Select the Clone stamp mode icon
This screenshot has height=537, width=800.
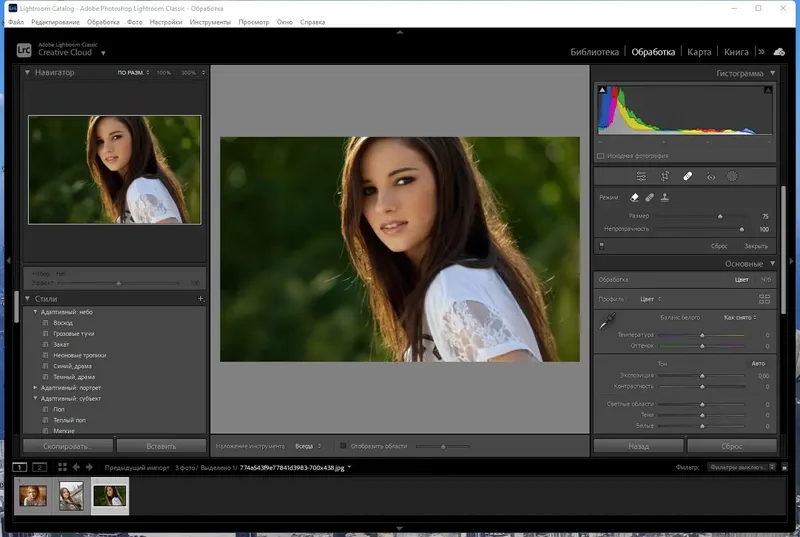click(x=665, y=198)
